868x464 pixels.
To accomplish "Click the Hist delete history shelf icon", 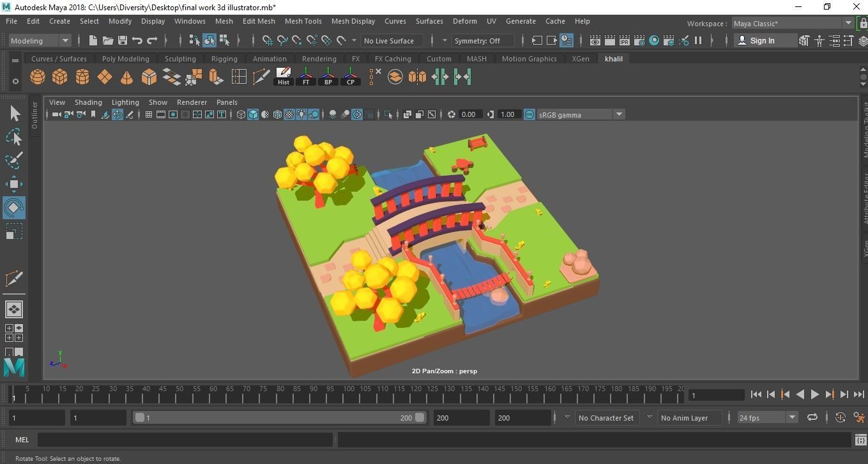I will pos(283,77).
